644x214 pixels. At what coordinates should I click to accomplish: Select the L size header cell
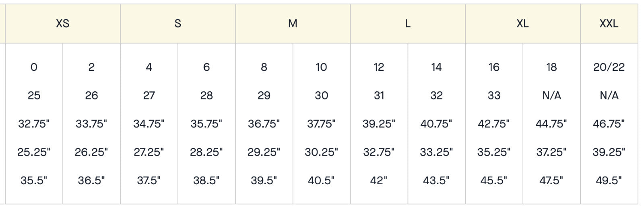408,24
